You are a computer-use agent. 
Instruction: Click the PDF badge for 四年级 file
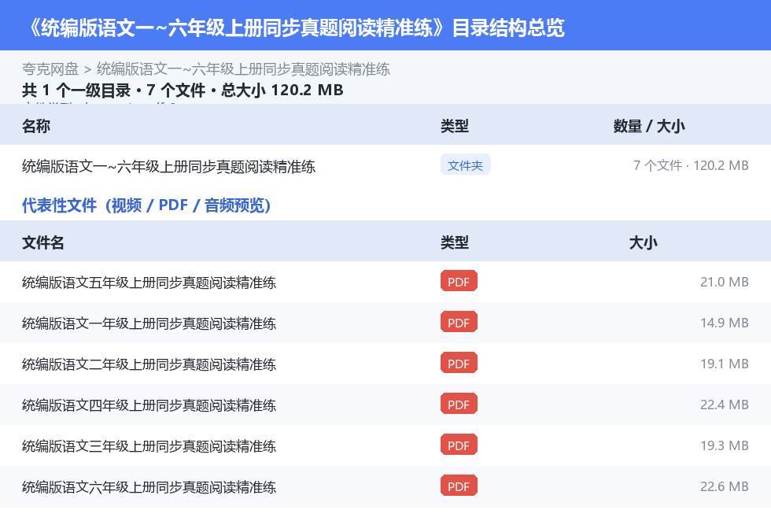(458, 404)
